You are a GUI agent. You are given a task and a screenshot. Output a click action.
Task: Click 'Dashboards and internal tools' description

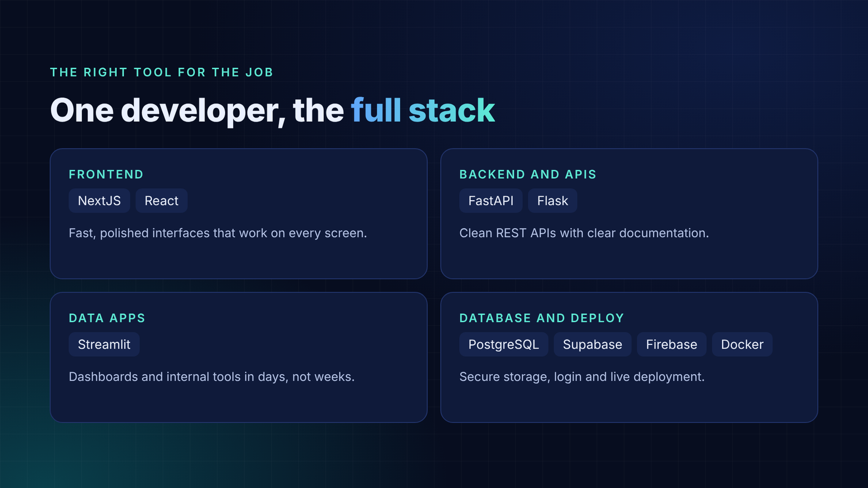pyautogui.click(x=212, y=377)
